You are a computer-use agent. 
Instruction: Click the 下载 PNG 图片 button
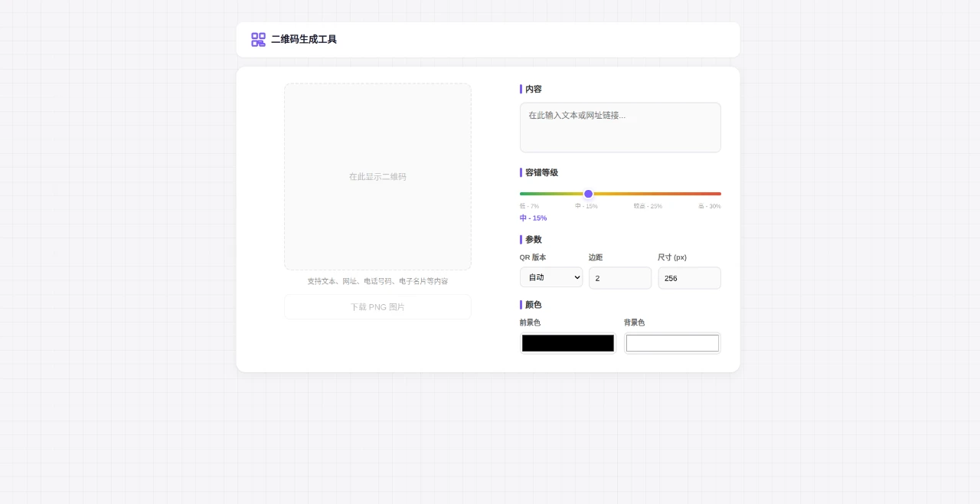coord(377,307)
